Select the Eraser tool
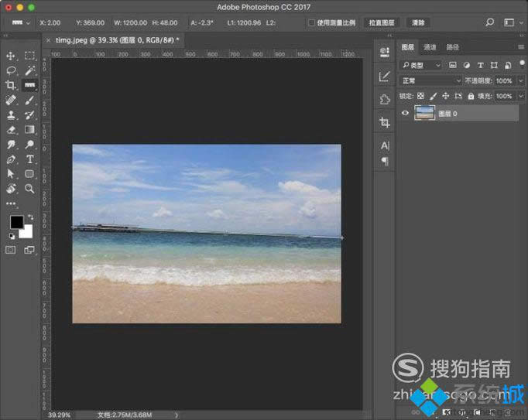 coord(11,130)
